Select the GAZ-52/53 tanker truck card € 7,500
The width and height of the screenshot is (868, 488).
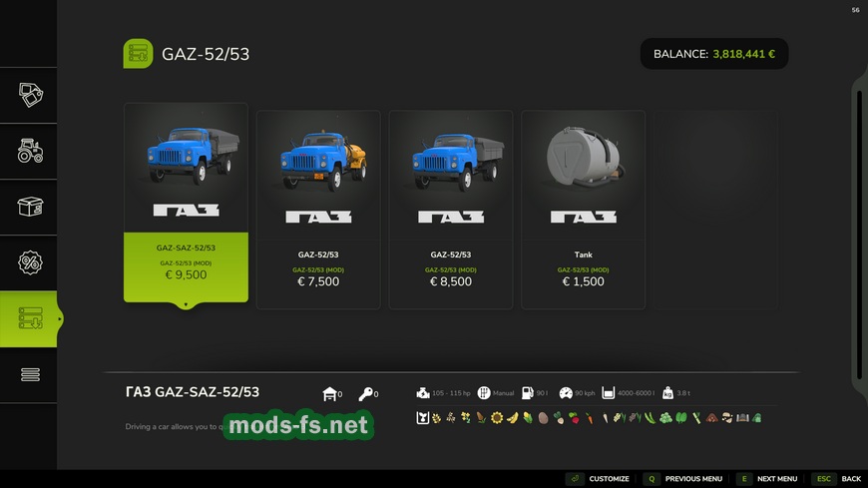(x=318, y=210)
